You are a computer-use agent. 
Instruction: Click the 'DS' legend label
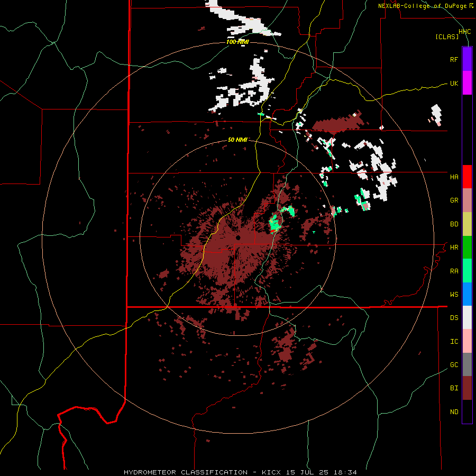pos(454,318)
